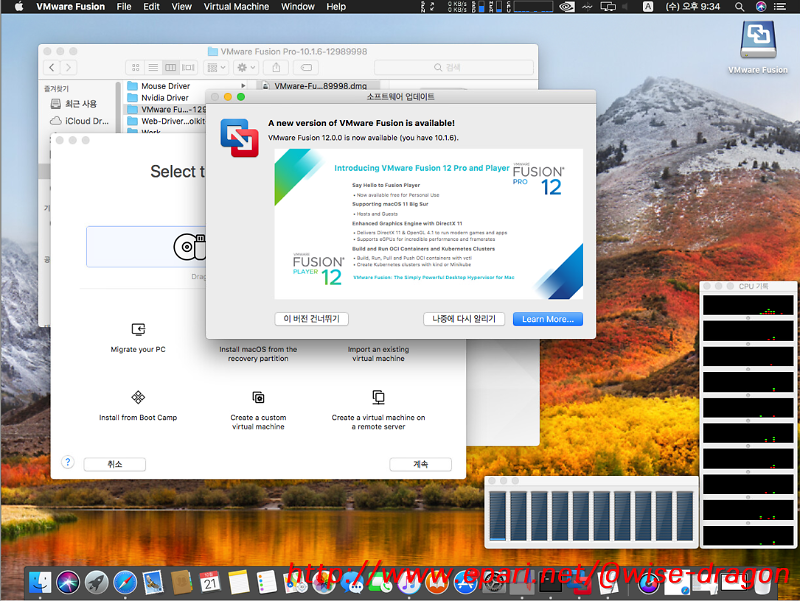Click the input source 'A' icon
This screenshot has width=800, height=601.
click(648, 7)
